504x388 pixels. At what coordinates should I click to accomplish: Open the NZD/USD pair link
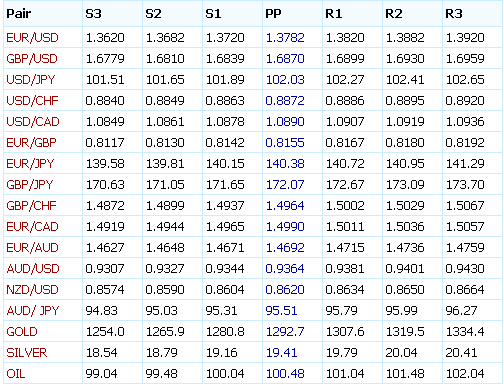click(x=32, y=290)
